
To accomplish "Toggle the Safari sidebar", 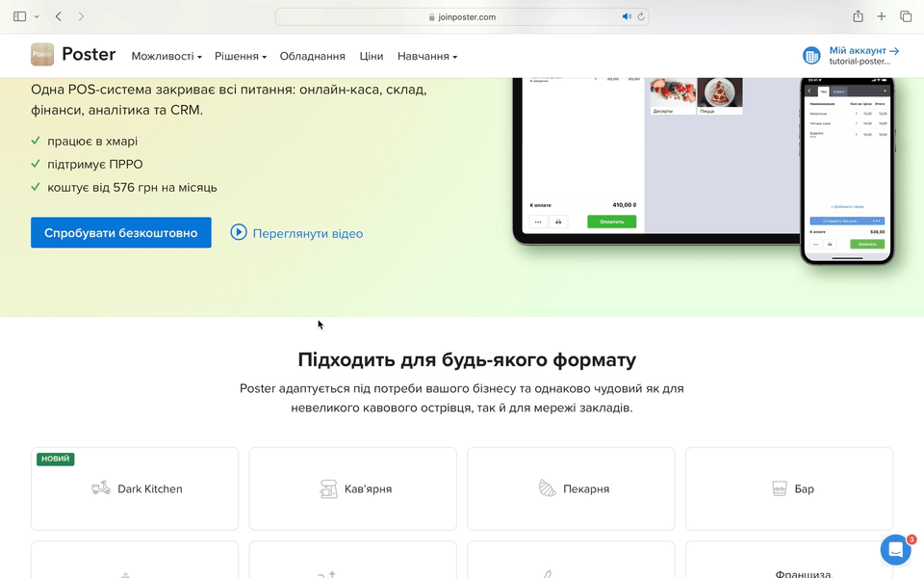I will pos(19,16).
